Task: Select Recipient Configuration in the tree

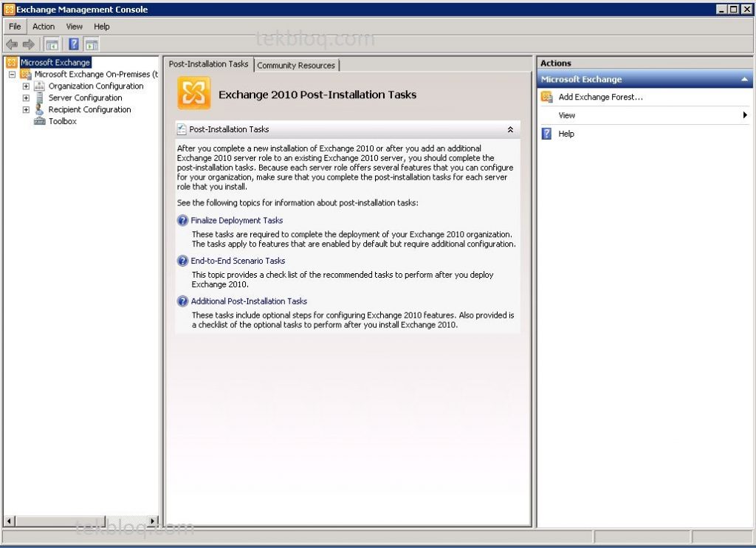Action: coord(89,109)
